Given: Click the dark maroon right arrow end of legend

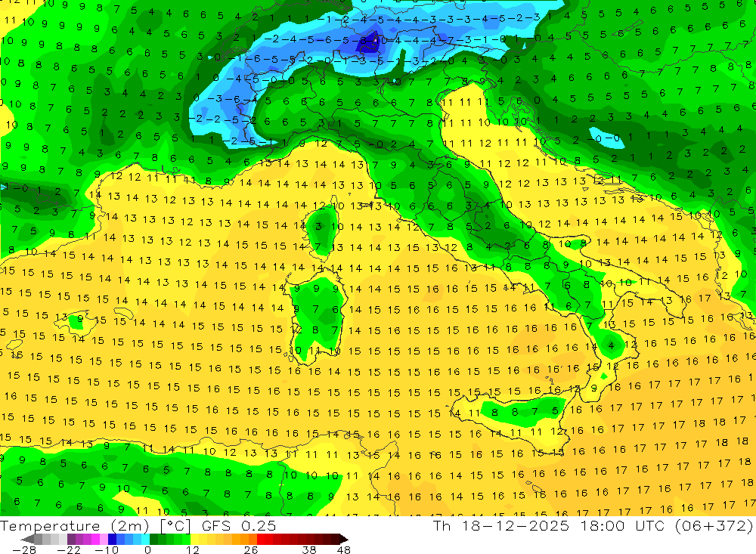Looking at the screenshot, I should 343,539.
